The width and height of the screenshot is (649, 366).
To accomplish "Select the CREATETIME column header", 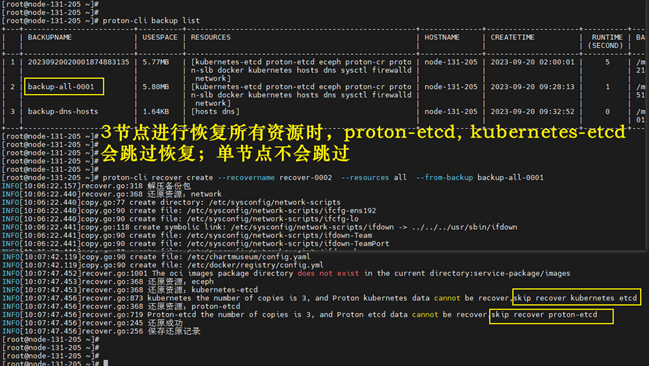I will click(512, 37).
